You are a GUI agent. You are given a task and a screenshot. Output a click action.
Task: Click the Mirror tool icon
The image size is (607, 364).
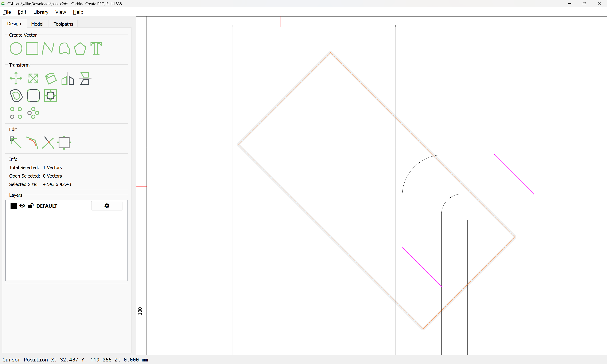68,79
